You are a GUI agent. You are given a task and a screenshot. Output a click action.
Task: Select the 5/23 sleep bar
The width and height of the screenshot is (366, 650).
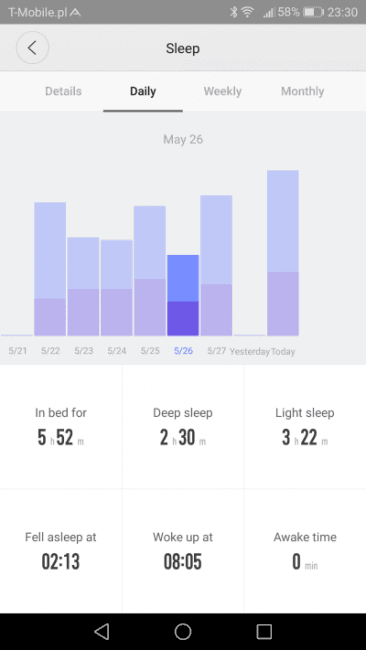coord(83,286)
